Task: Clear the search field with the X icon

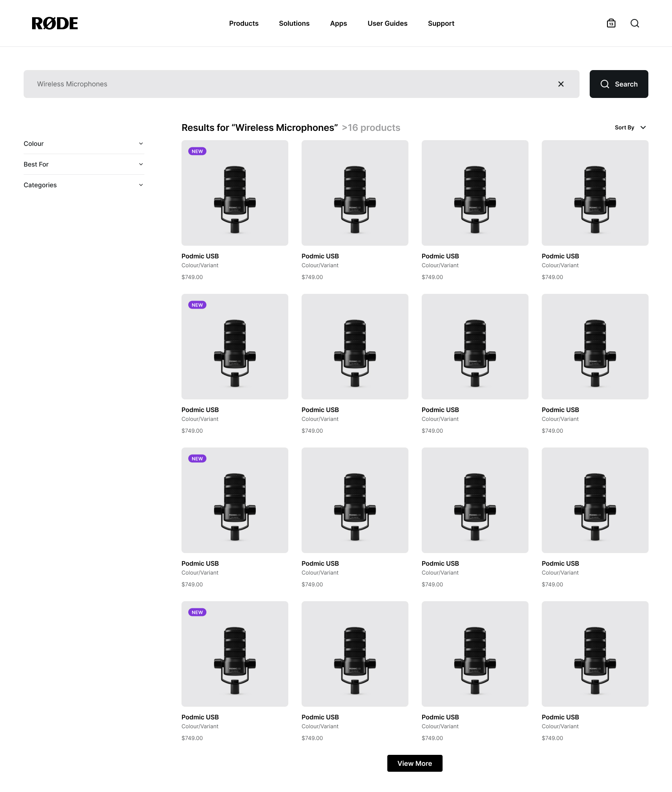Action: [x=561, y=84]
